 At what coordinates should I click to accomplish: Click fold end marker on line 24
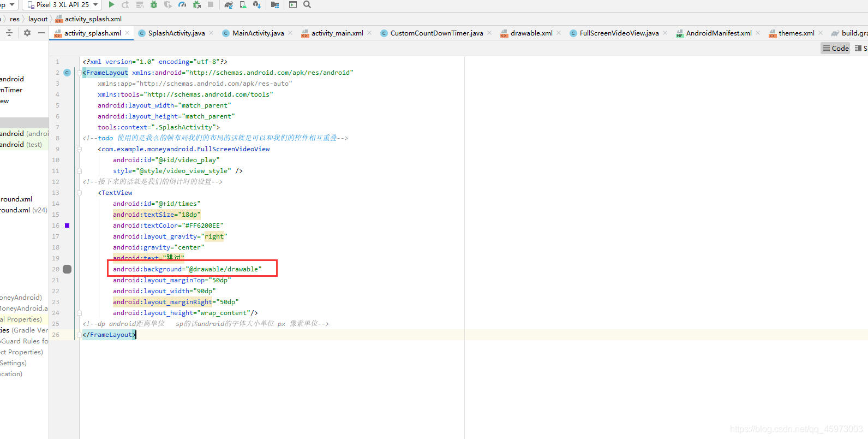(79, 313)
